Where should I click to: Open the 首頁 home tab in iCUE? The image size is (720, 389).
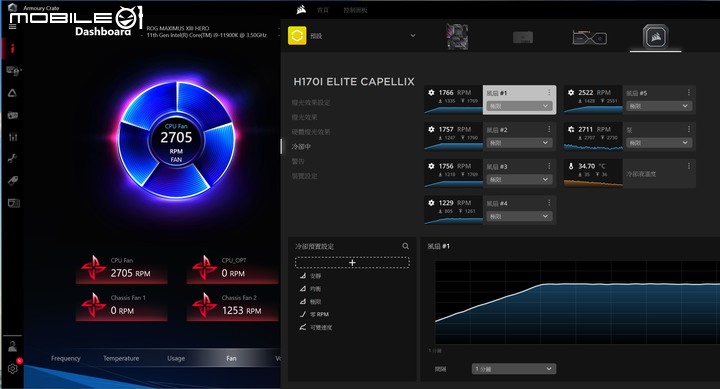[x=323, y=10]
